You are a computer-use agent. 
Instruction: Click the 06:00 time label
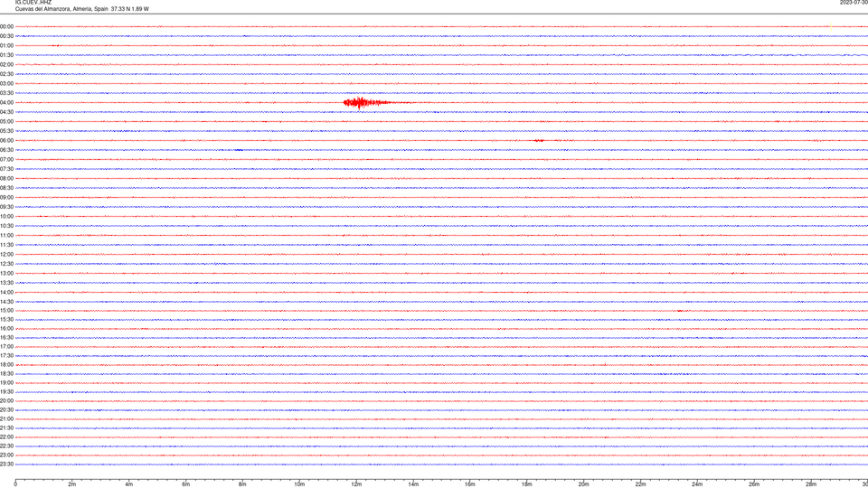pos(6,141)
